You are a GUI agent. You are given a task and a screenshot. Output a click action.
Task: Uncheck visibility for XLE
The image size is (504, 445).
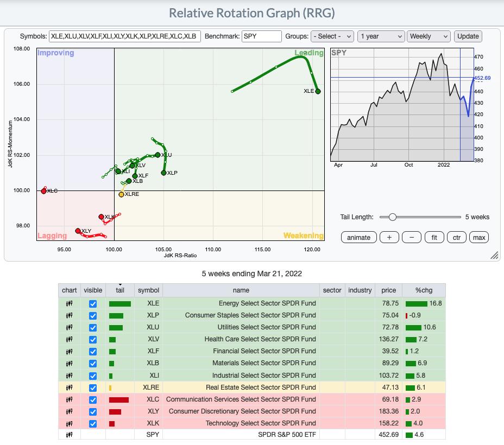click(93, 304)
